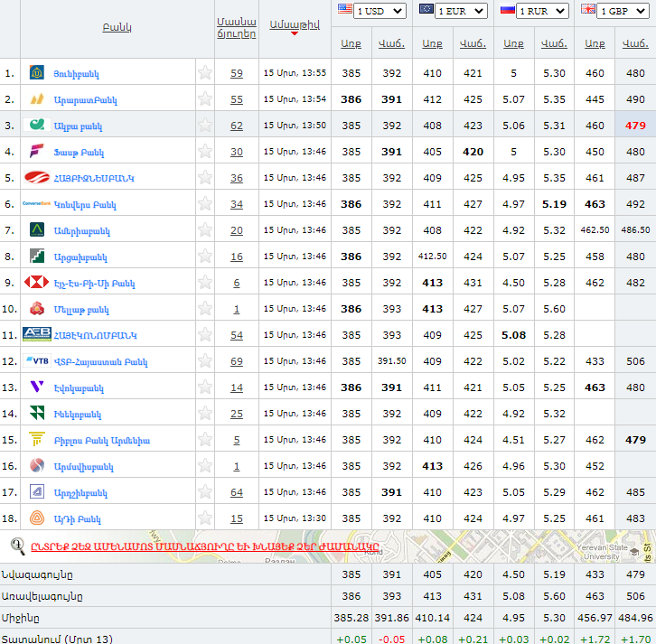Image resolution: width=656 pixels, height=644 pixels.
Task: Toggle favorite star for HSBC row 9
Action: [x=205, y=283]
